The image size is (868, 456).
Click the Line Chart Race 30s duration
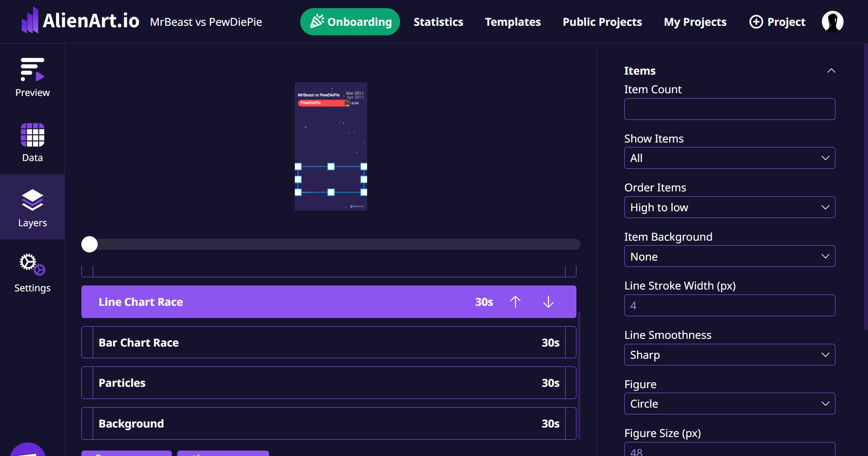(484, 302)
